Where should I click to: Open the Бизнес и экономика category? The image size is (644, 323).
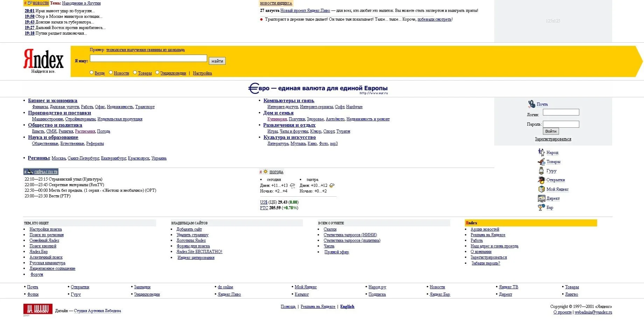pos(52,101)
